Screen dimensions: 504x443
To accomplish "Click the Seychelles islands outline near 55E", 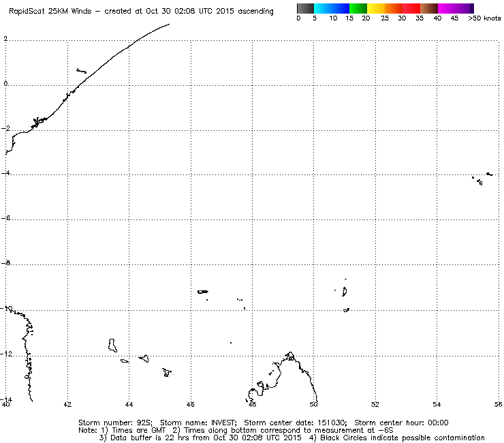I will click(482, 179).
